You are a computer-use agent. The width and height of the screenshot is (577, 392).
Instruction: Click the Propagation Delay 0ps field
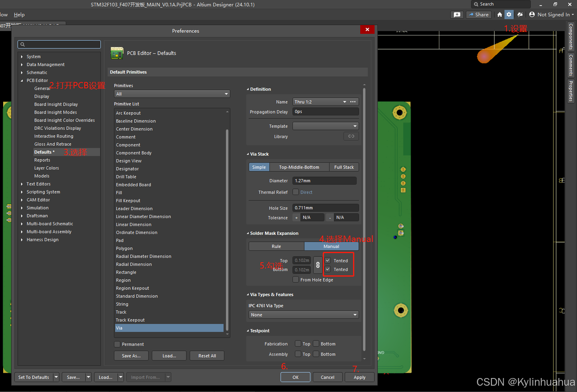click(326, 112)
